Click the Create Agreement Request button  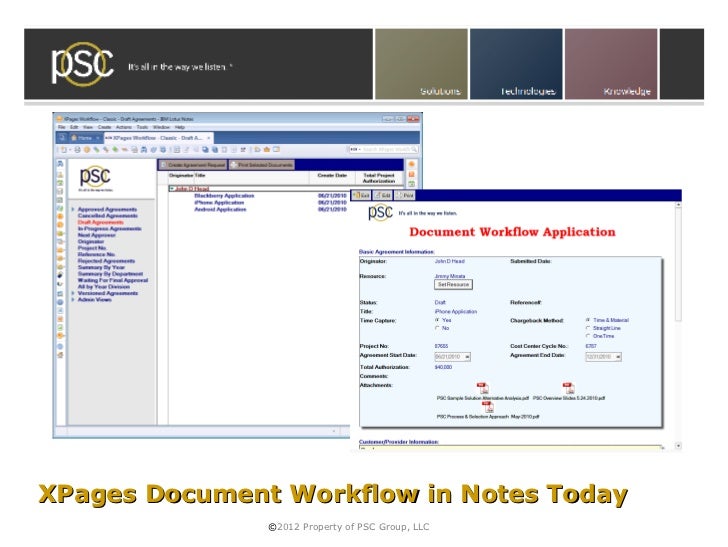point(192,165)
